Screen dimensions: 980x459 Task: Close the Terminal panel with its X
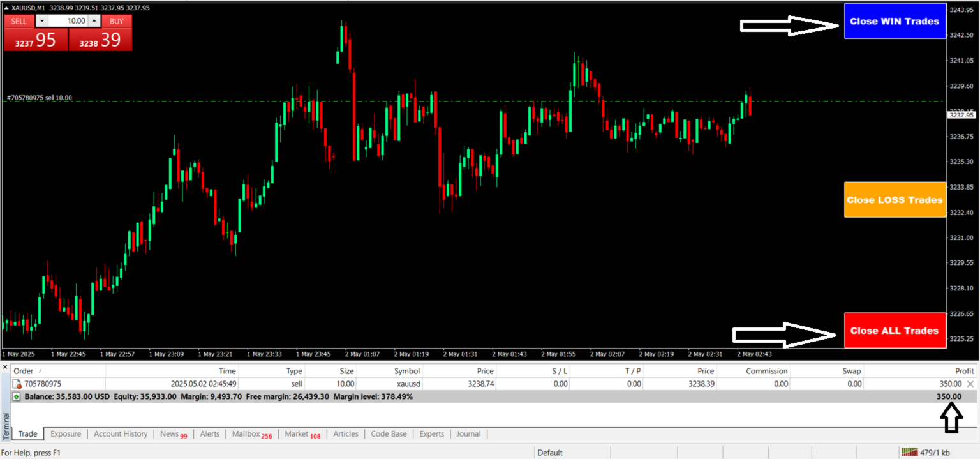point(5,367)
